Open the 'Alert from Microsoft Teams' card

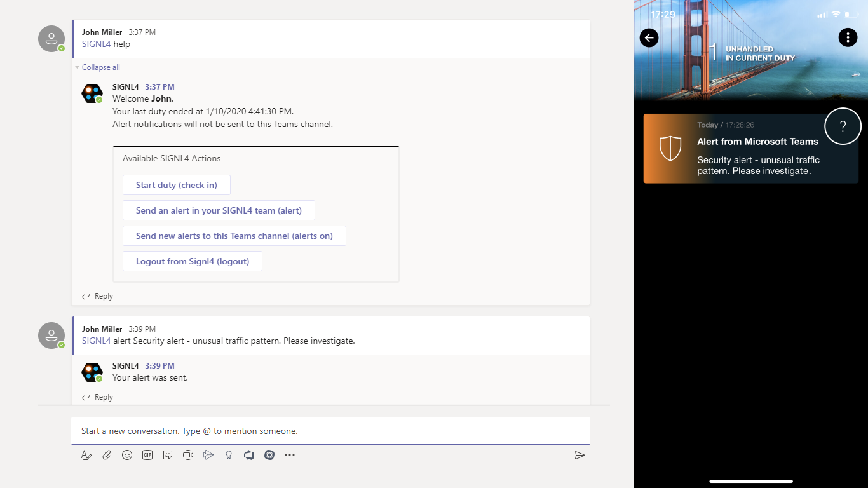[x=750, y=149]
